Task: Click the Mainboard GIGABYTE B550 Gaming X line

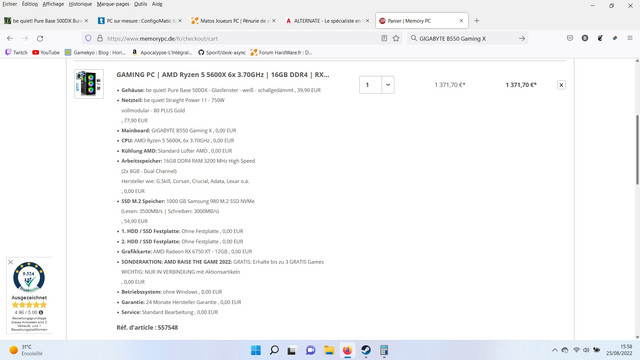Action: click(179, 131)
